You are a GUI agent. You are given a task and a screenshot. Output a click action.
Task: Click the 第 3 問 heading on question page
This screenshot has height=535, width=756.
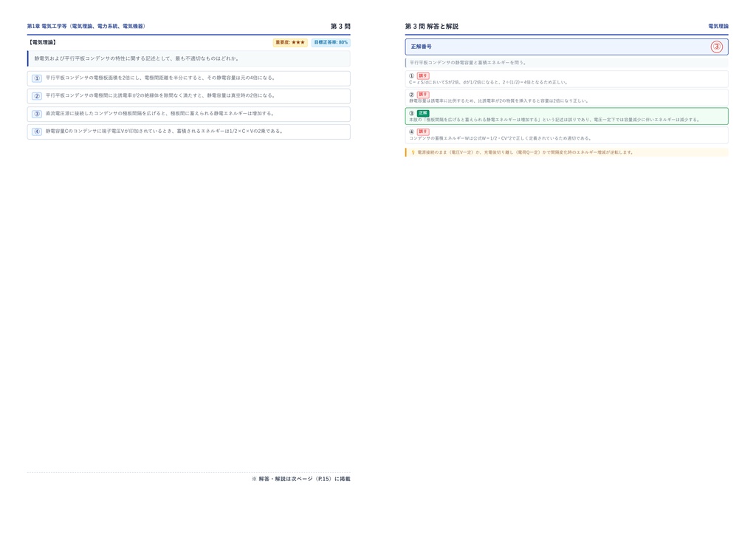coord(340,26)
